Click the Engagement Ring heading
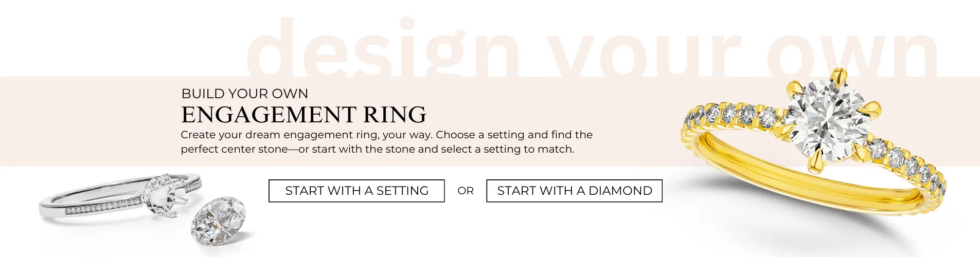Image resolution: width=980 pixels, height=257 pixels. 304,115
